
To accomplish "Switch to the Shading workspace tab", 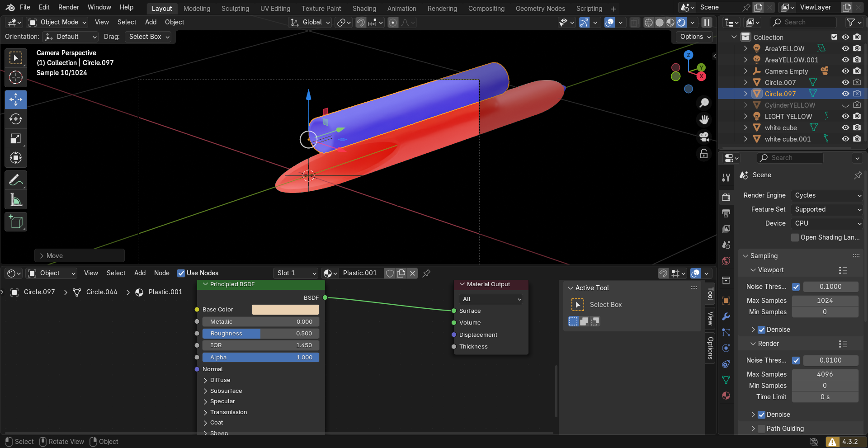I will [364, 9].
